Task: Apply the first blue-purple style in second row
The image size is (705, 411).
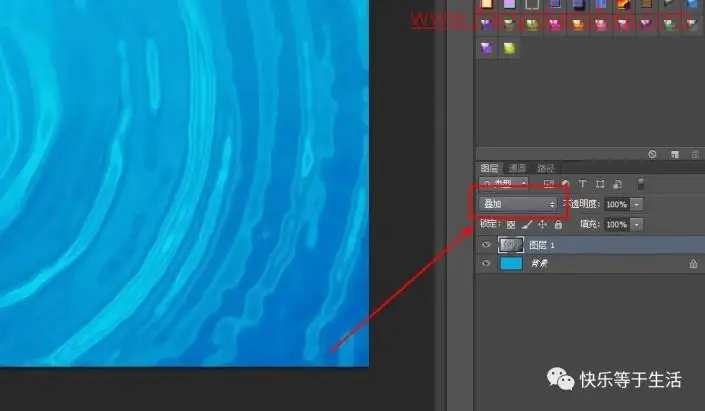Action: pyautogui.click(x=486, y=24)
